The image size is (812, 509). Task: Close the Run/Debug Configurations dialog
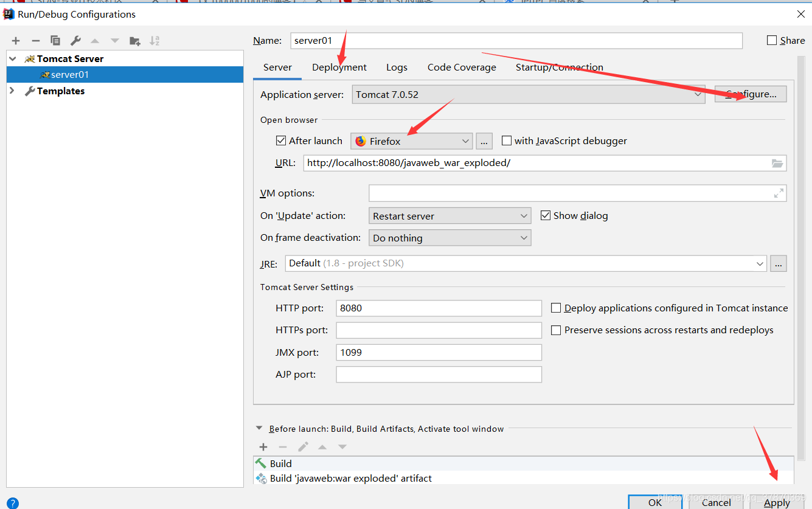click(800, 13)
